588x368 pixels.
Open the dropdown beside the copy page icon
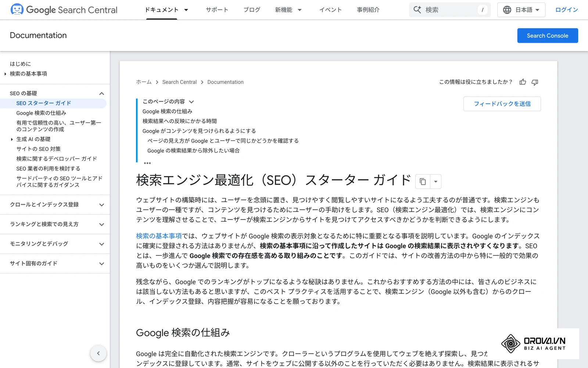435,181
